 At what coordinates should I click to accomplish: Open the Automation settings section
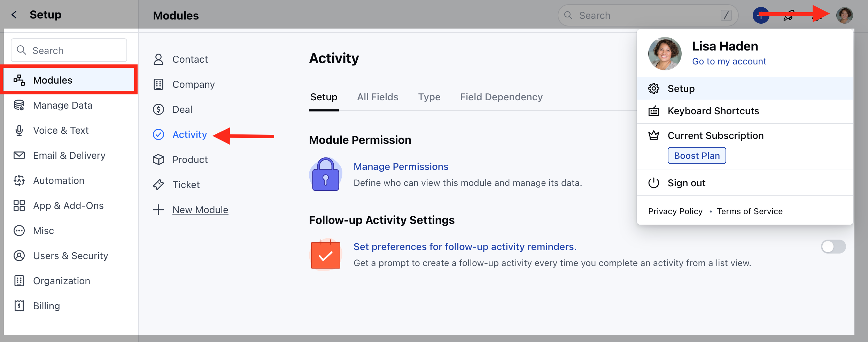pos(59,180)
